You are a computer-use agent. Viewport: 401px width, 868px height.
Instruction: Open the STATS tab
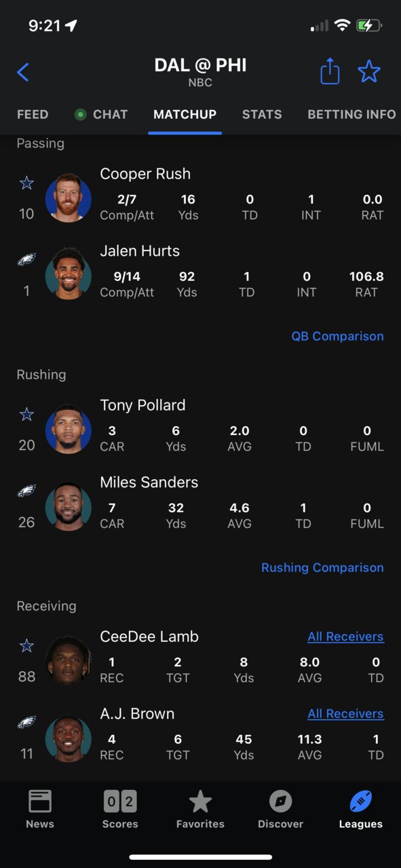coord(262,114)
